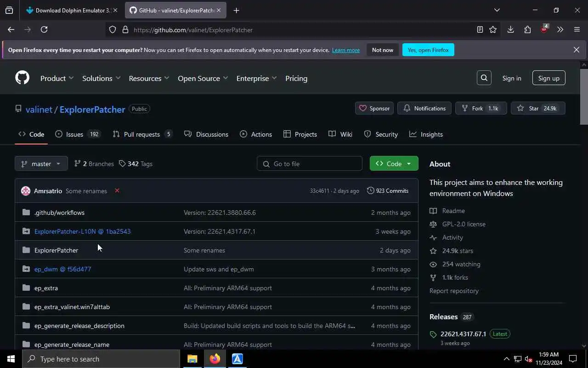Fork the repository with Fork button

[x=481, y=108]
